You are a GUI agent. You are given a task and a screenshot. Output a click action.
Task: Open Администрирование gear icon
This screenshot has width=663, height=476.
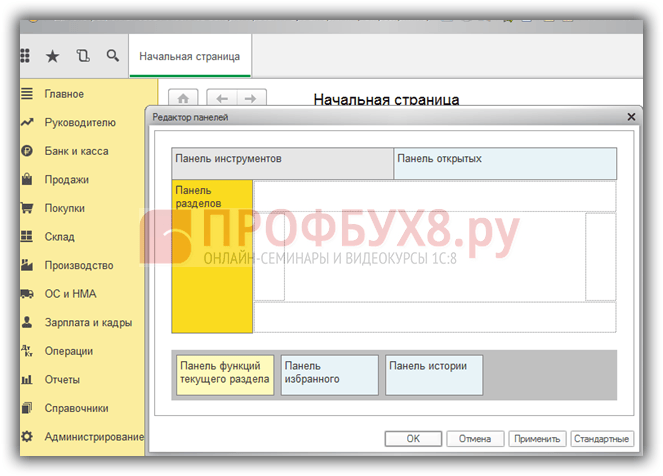coord(27,436)
